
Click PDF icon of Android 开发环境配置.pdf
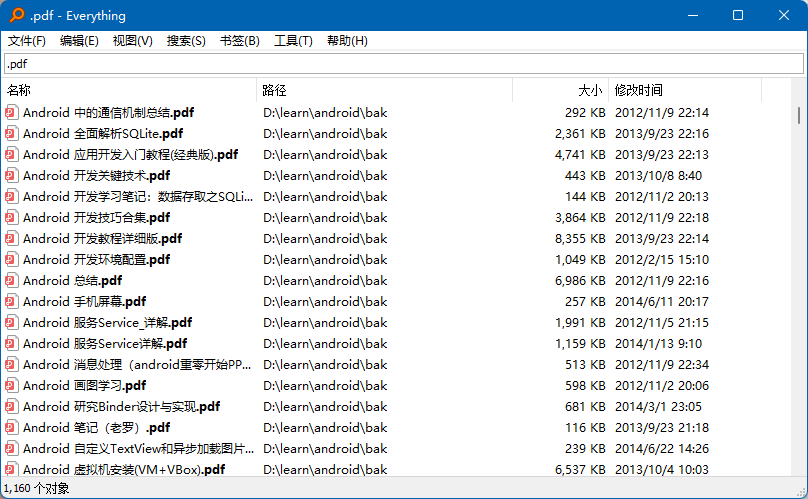[11, 259]
